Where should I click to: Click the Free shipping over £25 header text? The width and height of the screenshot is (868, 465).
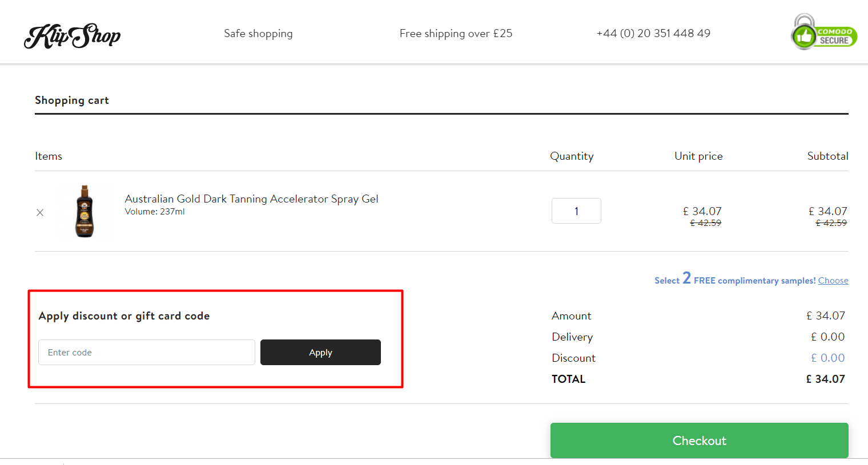[x=456, y=33]
